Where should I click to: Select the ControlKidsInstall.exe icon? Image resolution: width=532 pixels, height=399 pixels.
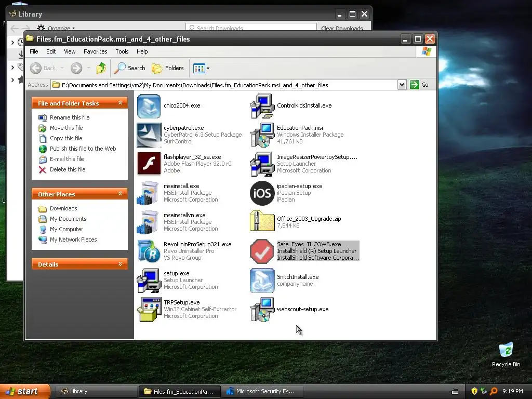(x=262, y=106)
